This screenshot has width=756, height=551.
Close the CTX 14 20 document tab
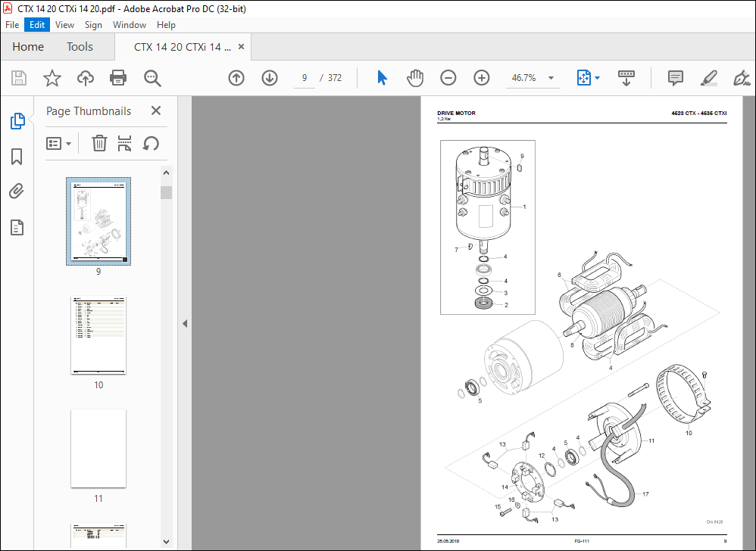pos(241,47)
